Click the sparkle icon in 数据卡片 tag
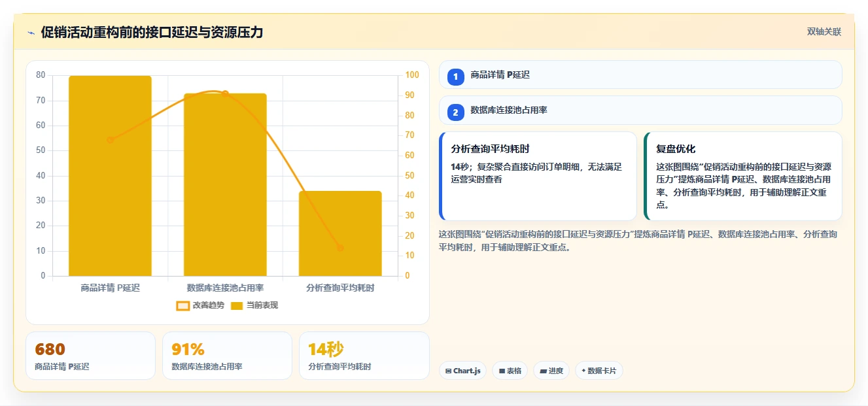The image size is (868, 406). (x=583, y=371)
